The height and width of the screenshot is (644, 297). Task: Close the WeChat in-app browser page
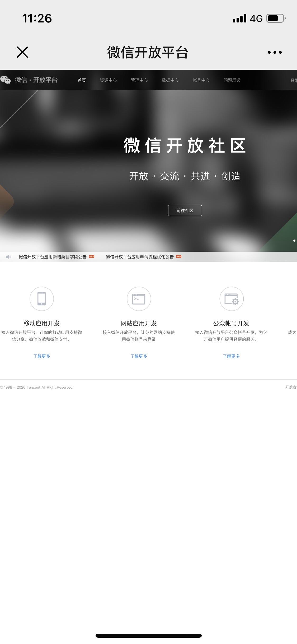[22, 52]
